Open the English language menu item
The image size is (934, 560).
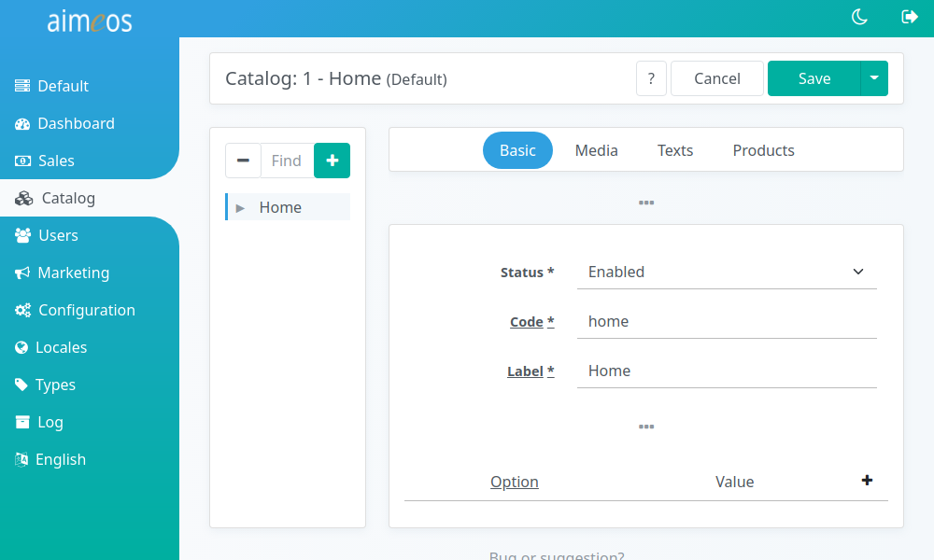[x=90, y=459]
